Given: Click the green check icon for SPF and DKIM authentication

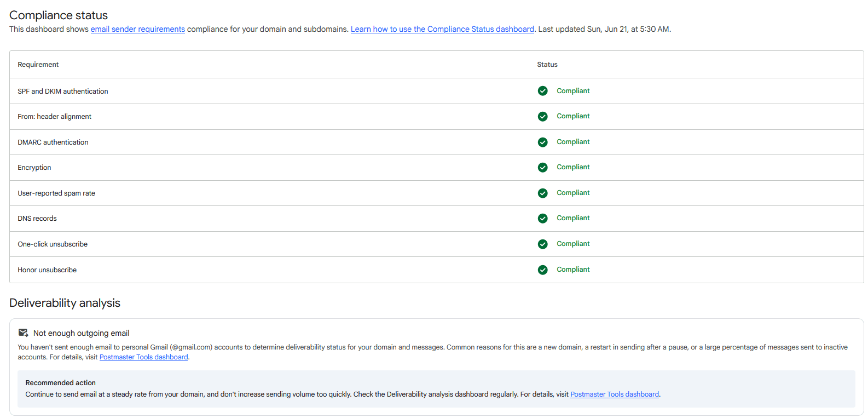Looking at the screenshot, I should coord(542,91).
